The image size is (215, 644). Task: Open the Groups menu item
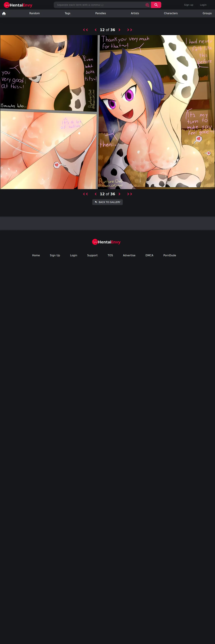[x=207, y=13]
